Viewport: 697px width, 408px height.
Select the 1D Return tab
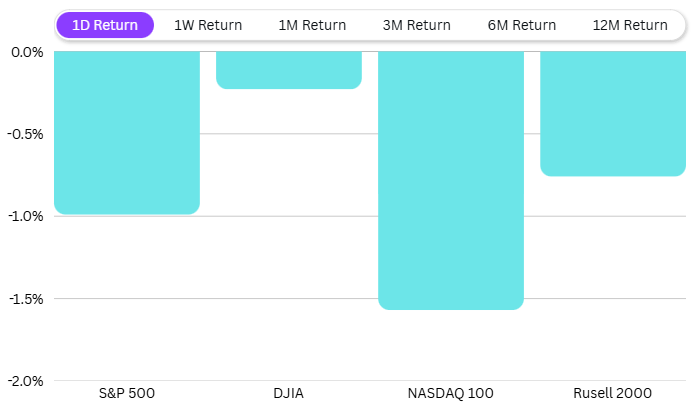point(105,25)
